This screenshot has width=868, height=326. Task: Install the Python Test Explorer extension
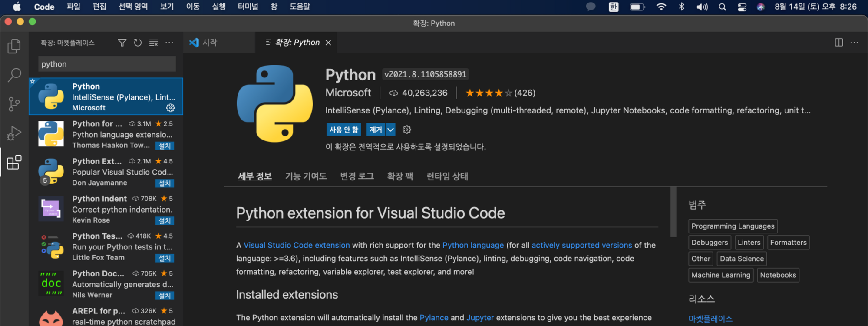(165, 258)
